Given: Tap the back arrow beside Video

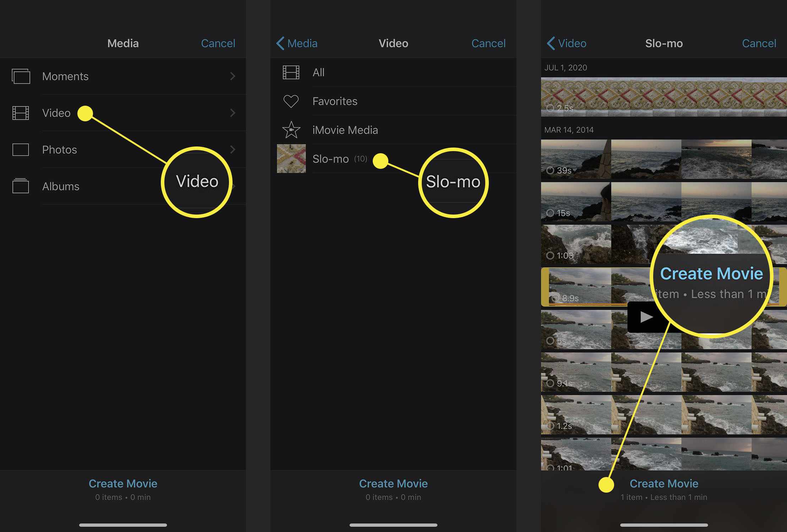Looking at the screenshot, I should (551, 43).
